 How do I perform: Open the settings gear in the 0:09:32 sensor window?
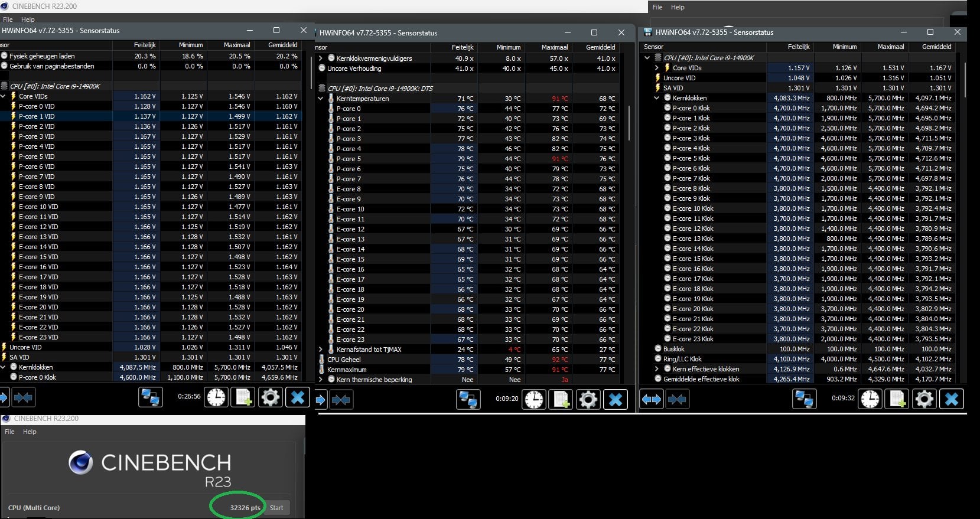[x=924, y=399]
